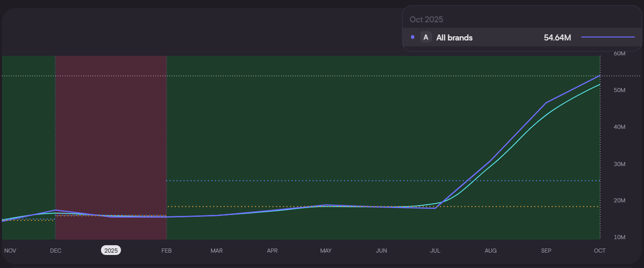644x268 pixels.
Task: Jump to FEB on the timeline axis
Action: point(167,250)
